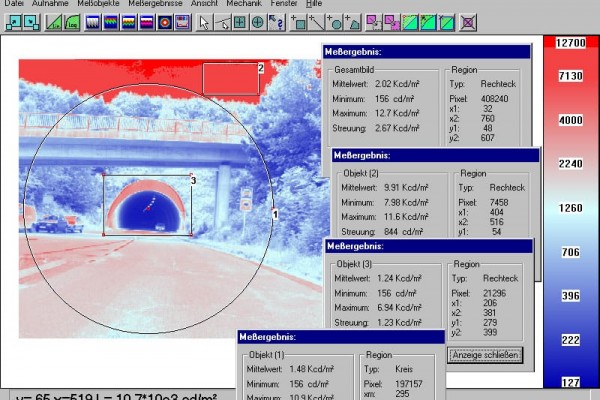The width and height of the screenshot is (600, 400).
Task: Click the shrink image view toolbar icon
Action: 31,23
